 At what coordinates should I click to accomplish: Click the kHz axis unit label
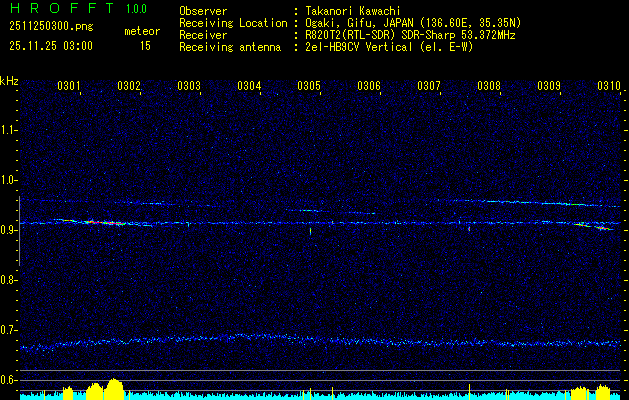[9, 81]
